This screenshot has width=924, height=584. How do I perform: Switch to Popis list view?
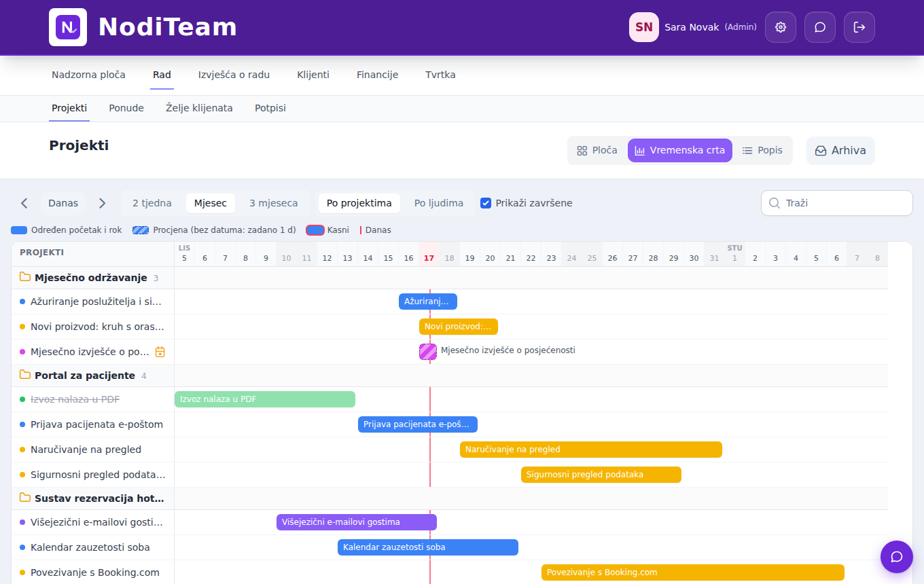click(762, 151)
